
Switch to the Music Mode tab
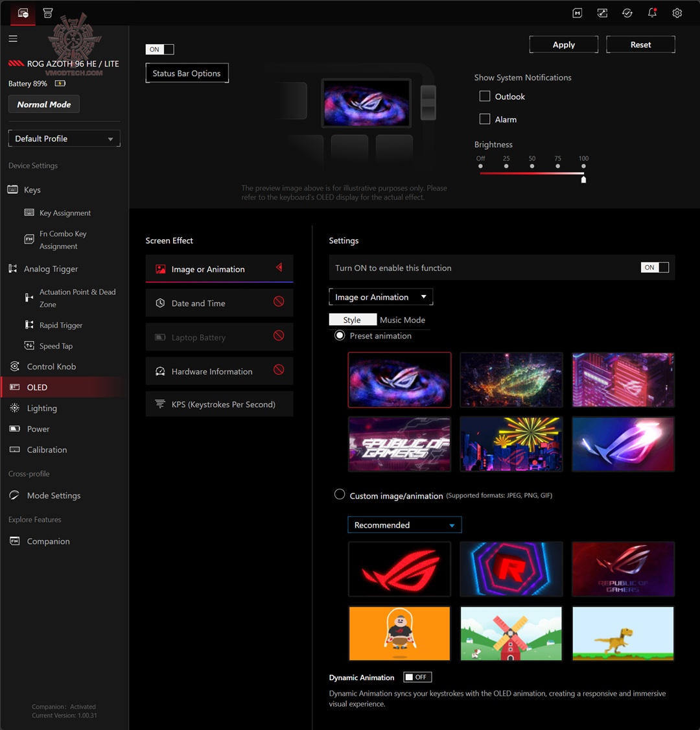click(x=402, y=320)
